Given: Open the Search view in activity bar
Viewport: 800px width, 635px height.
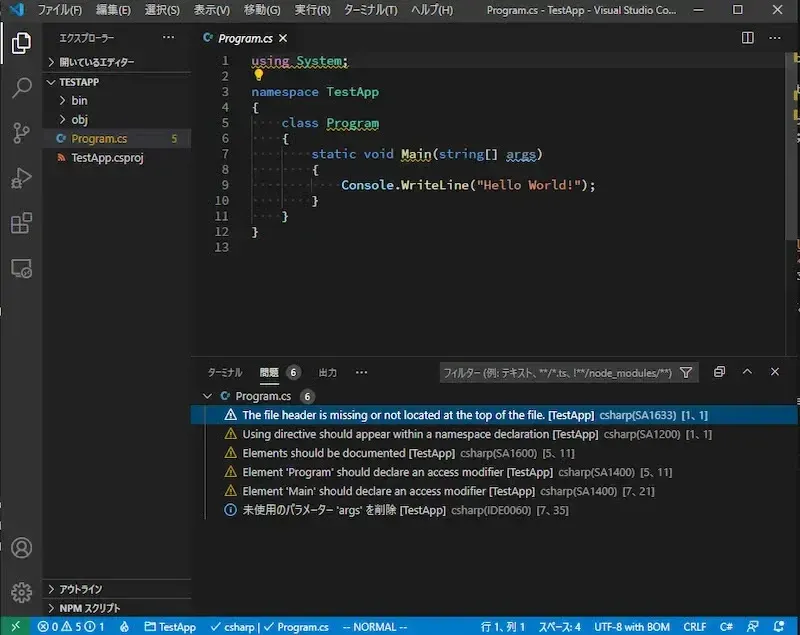Looking at the screenshot, I should click(x=21, y=88).
